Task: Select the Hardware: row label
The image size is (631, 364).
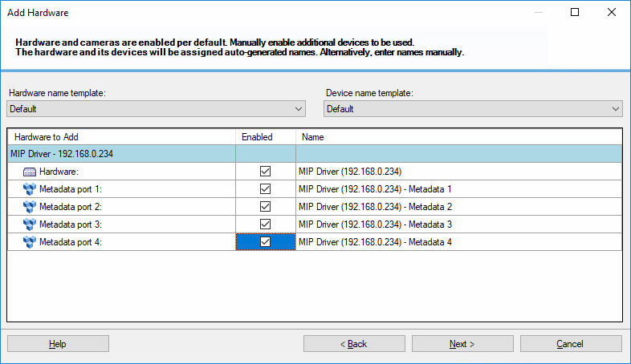Action: click(x=59, y=172)
